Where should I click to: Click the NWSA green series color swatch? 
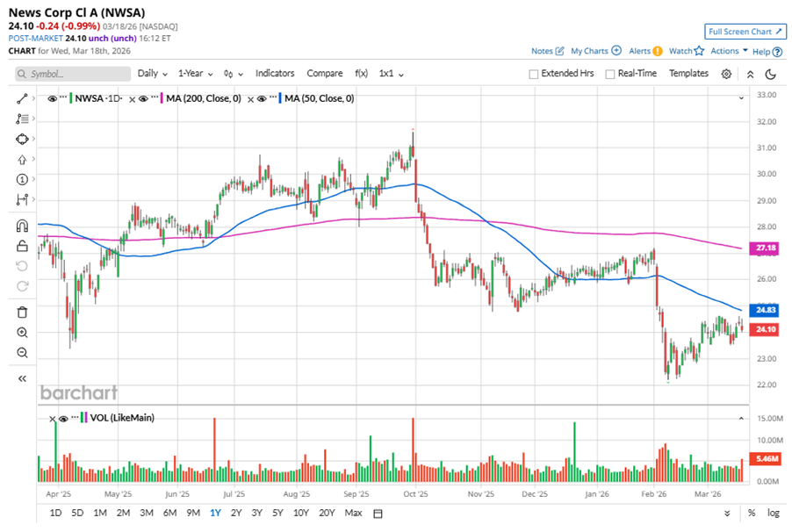pos(71,98)
